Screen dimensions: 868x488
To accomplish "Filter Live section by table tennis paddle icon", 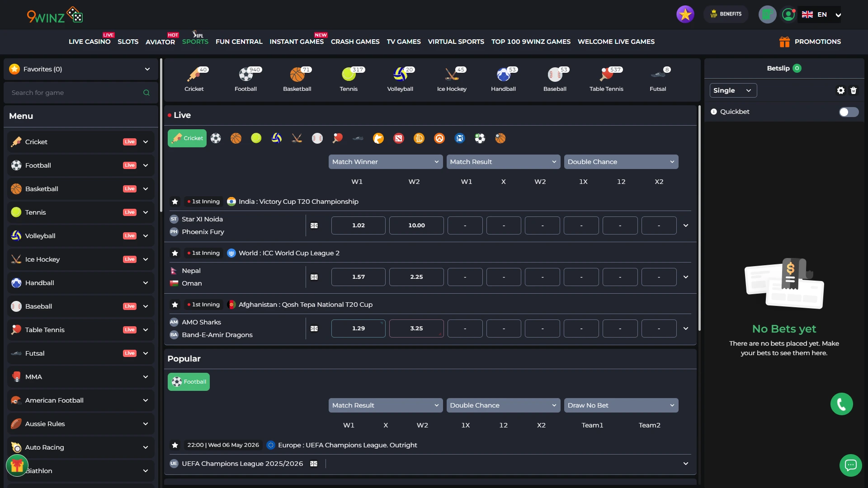I will pos(338,138).
